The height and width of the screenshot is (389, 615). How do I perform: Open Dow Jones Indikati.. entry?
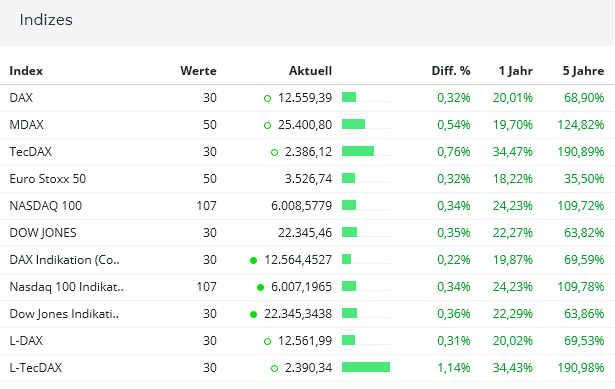pyautogui.click(x=64, y=314)
